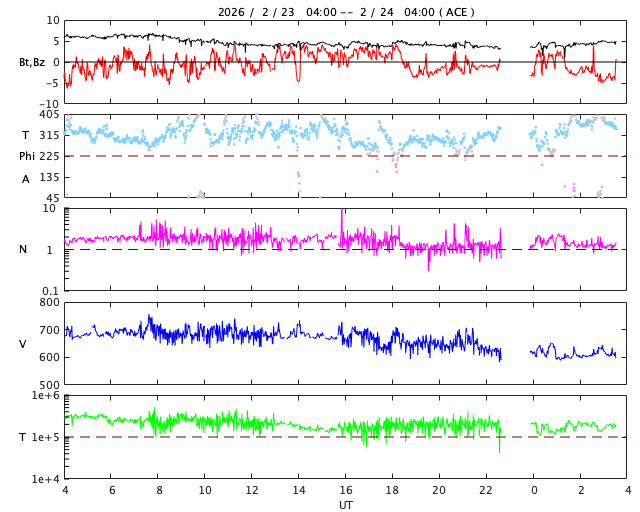The image size is (640, 512).
Task: Click the 1e+6 tick on the temperature axis
Action: (46, 396)
